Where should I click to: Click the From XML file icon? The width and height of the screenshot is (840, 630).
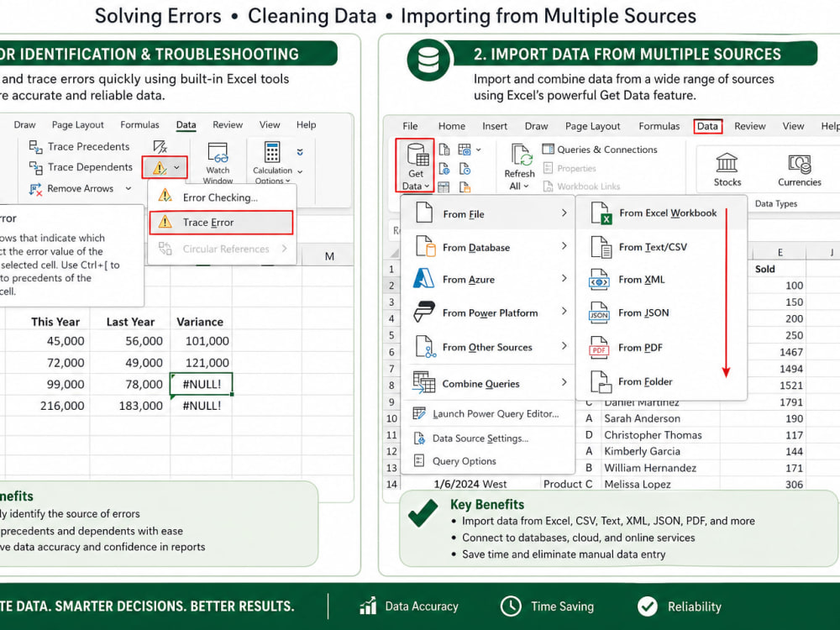click(598, 280)
